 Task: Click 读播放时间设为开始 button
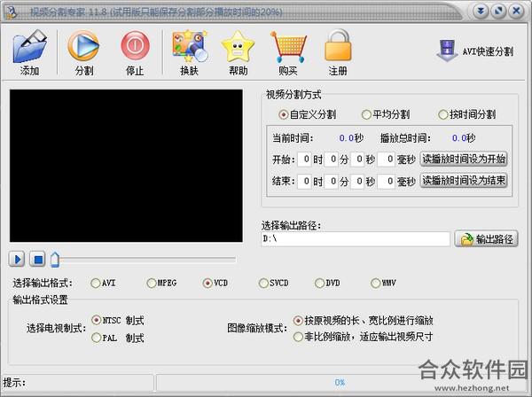click(x=464, y=159)
